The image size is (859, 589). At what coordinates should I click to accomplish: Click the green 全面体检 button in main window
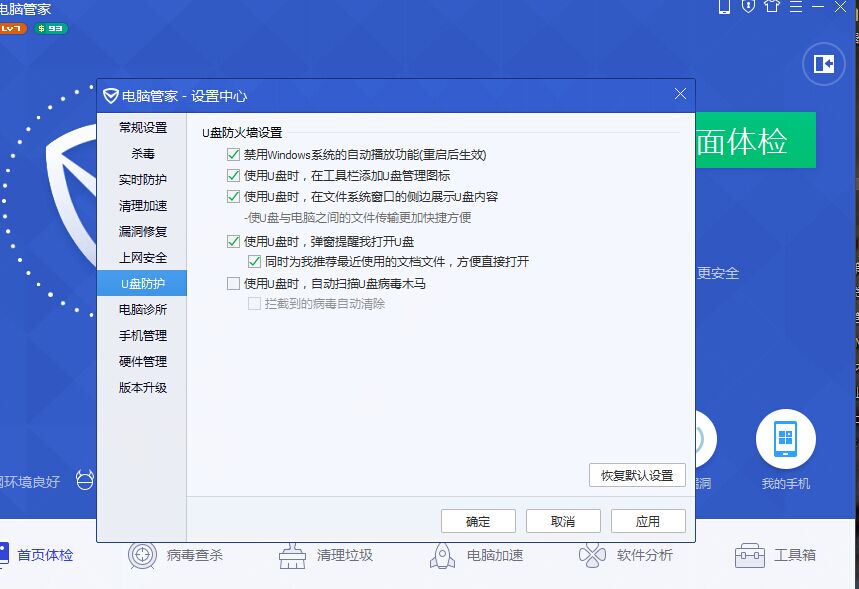[x=755, y=140]
